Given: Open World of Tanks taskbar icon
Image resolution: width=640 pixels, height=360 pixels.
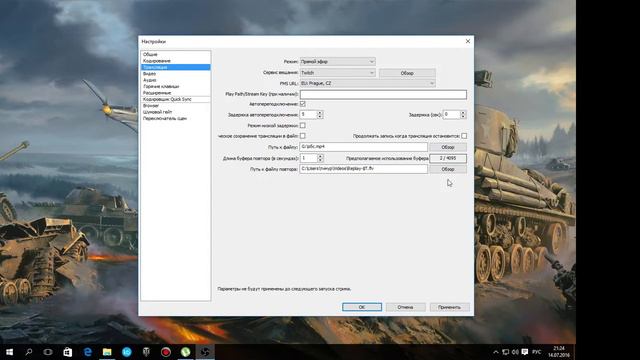Looking at the screenshot, I should [146, 352].
